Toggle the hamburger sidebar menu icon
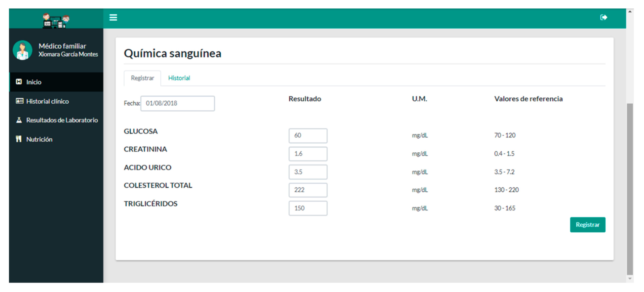The image size is (644, 292). pos(113,17)
